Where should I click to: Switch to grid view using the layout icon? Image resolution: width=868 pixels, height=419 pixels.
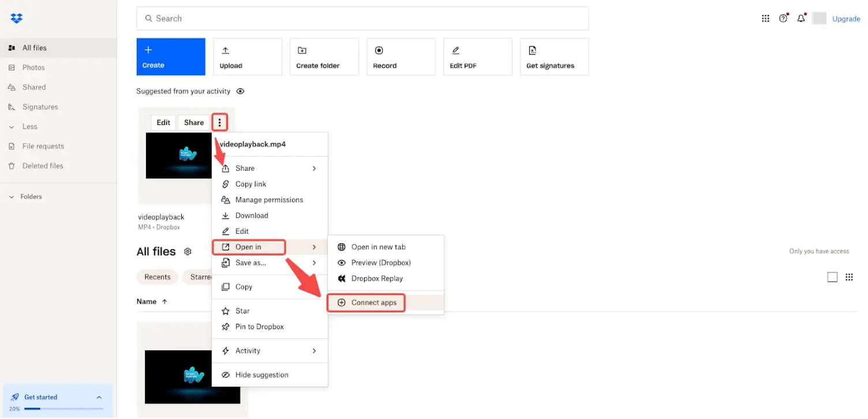[849, 277]
